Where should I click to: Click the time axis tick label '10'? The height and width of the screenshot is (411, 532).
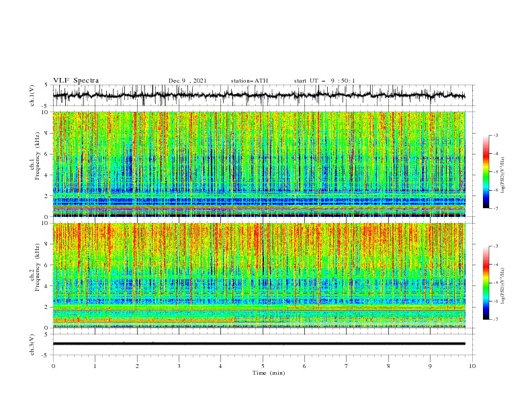[472, 366]
